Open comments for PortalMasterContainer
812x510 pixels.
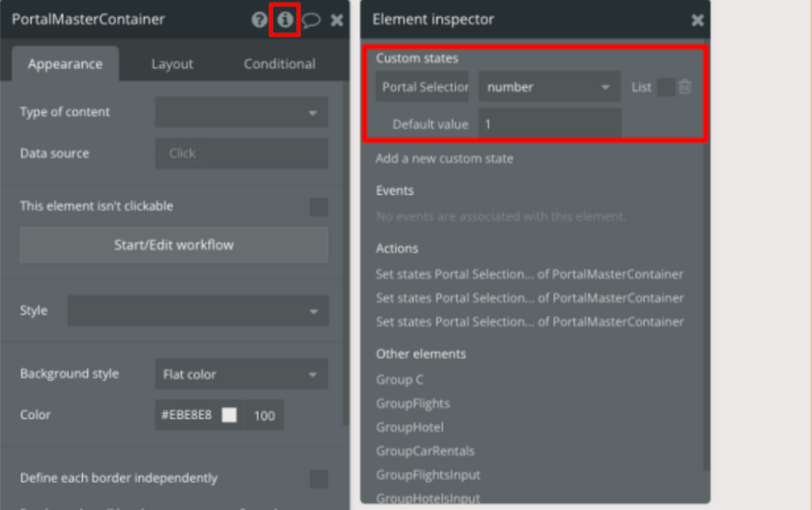313,19
